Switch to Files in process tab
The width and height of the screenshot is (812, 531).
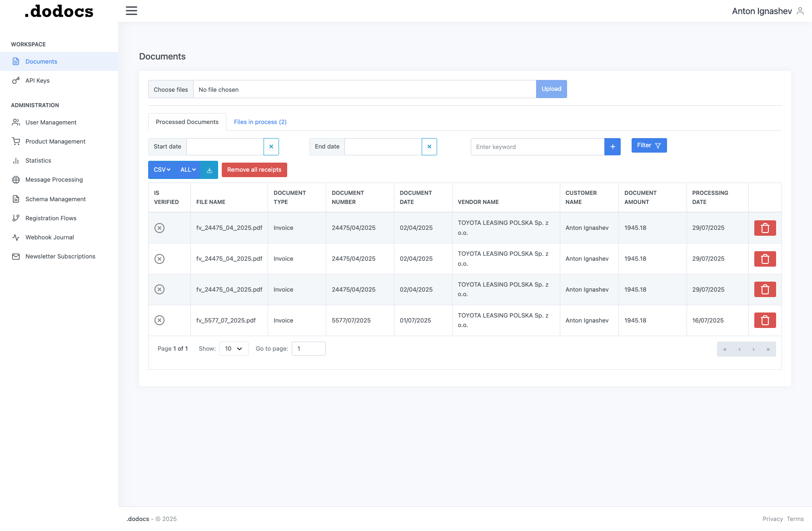pyautogui.click(x=260, y=122)
